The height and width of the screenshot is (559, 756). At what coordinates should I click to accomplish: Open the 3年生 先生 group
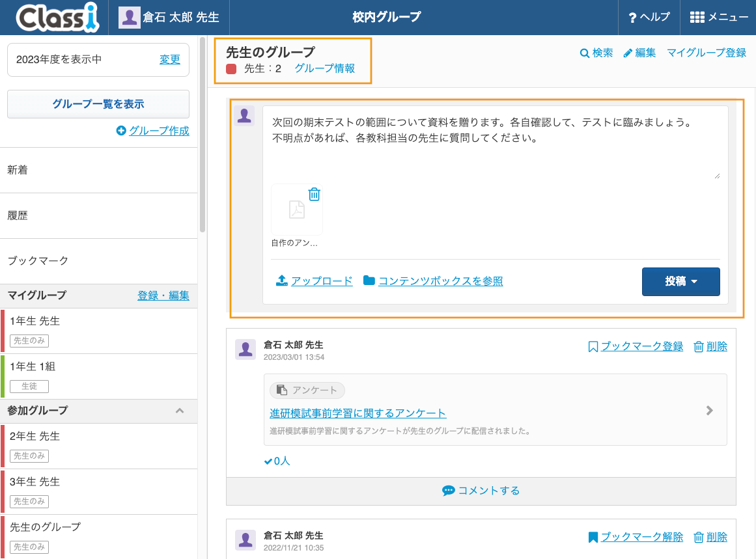point(99,491)
